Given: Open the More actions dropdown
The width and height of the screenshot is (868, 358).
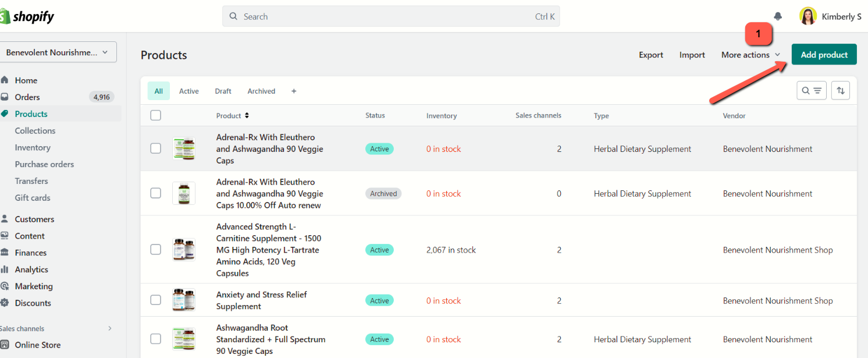Looking at the screenshot, I should [750, 55].
